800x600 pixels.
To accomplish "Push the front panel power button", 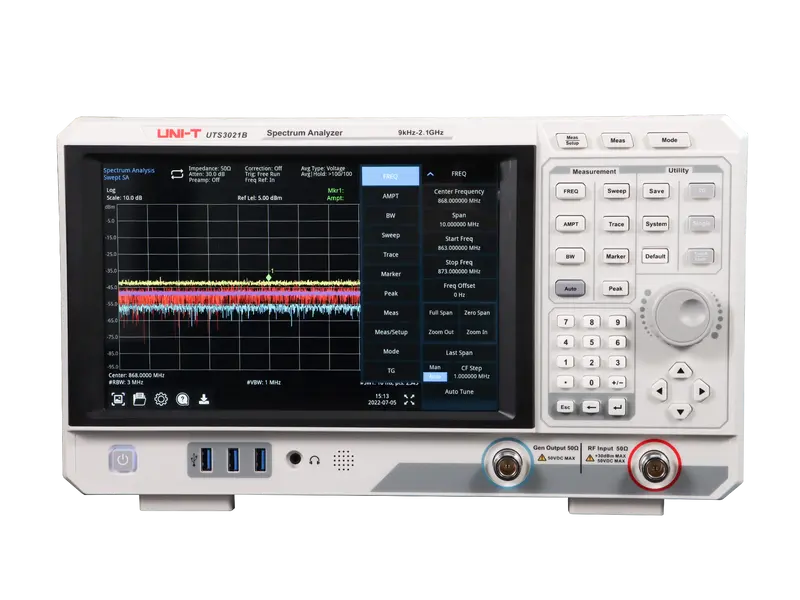I will tap(122, 459).
